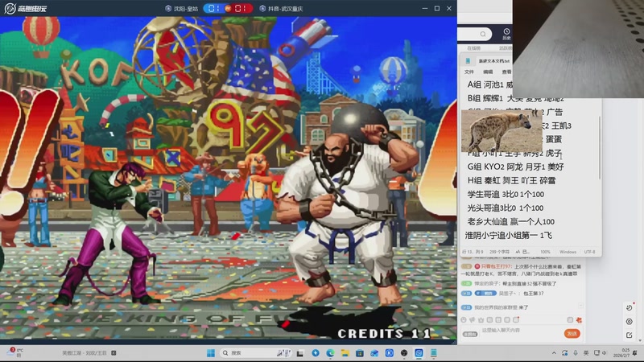The width and height of the screenshot is (644, 362).
Task: Show hidden system tray icons
Action: [x=554, y=353]
